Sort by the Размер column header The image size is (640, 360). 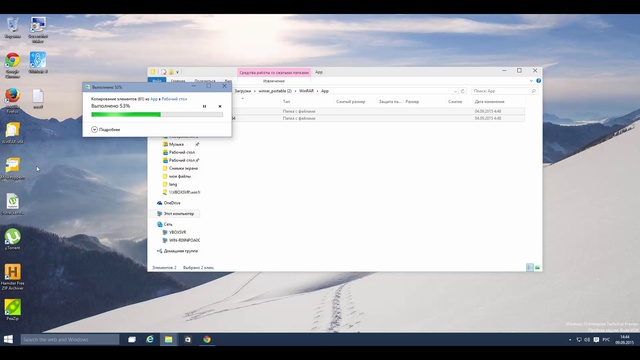click(x=412, y=102)
